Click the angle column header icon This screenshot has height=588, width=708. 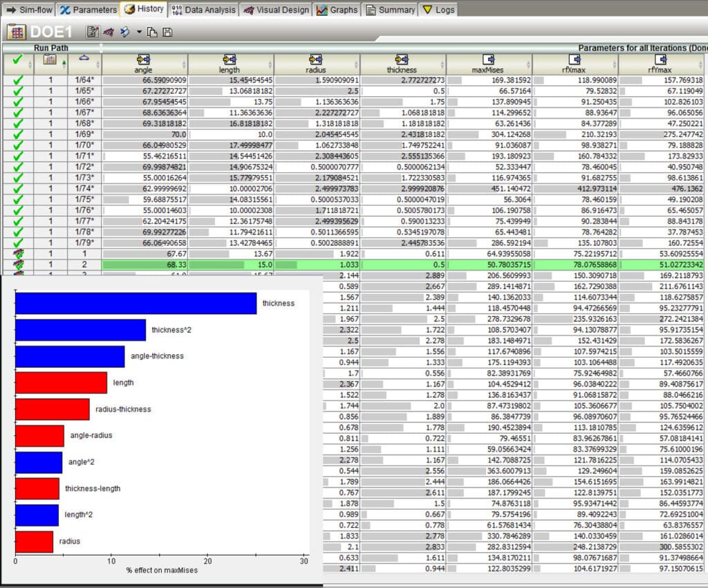click(143, 59)
